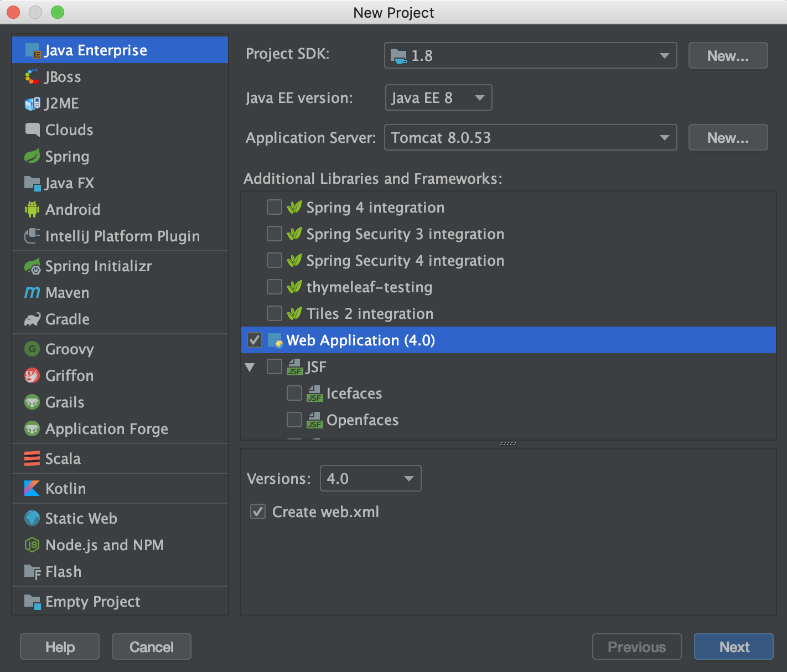Click the Help button

(60, 647)
